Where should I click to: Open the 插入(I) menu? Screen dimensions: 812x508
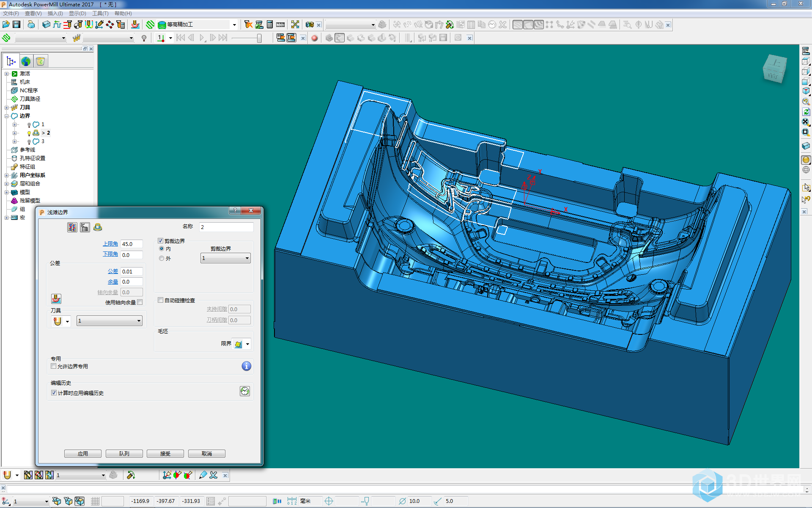pos(55,14)
